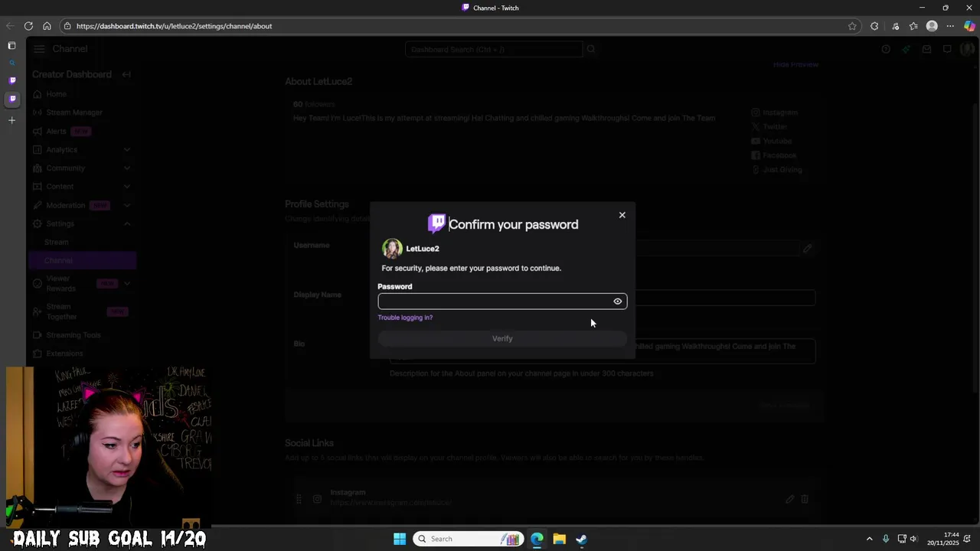Edit the Instagram social link pencil
Image resolution: width=980 pixels, height=551 pixels.
tap(789, 499)
